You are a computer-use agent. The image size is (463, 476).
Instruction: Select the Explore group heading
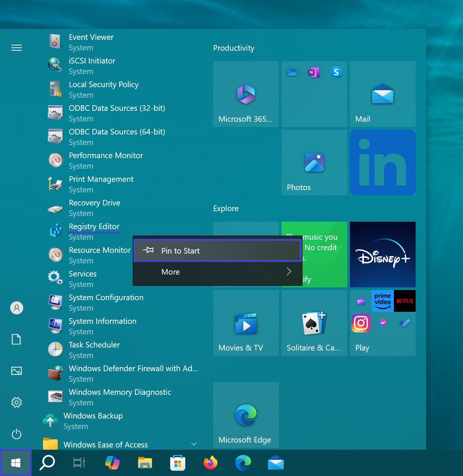click(226, 209)
